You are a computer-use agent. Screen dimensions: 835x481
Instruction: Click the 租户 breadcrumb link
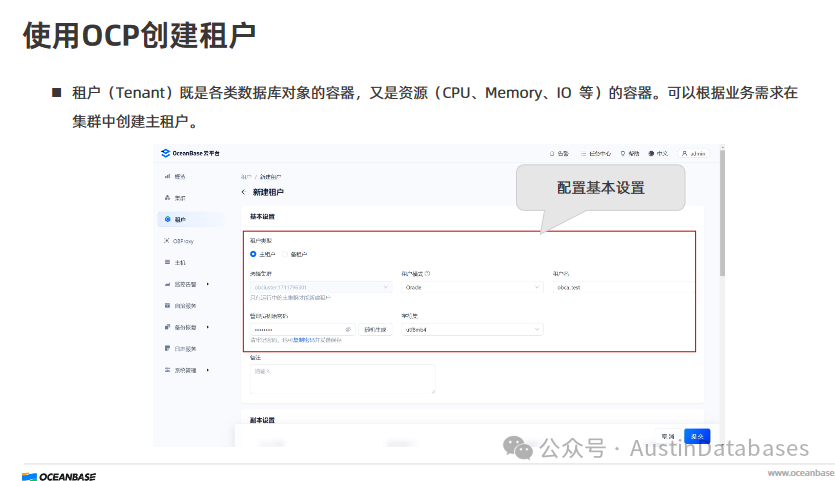point(245,177)
